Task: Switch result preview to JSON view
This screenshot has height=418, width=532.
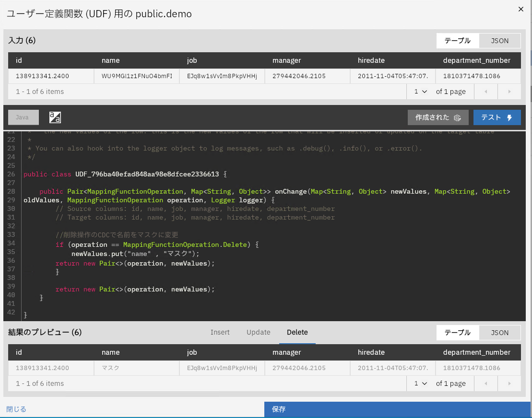Action: point(499,333)
